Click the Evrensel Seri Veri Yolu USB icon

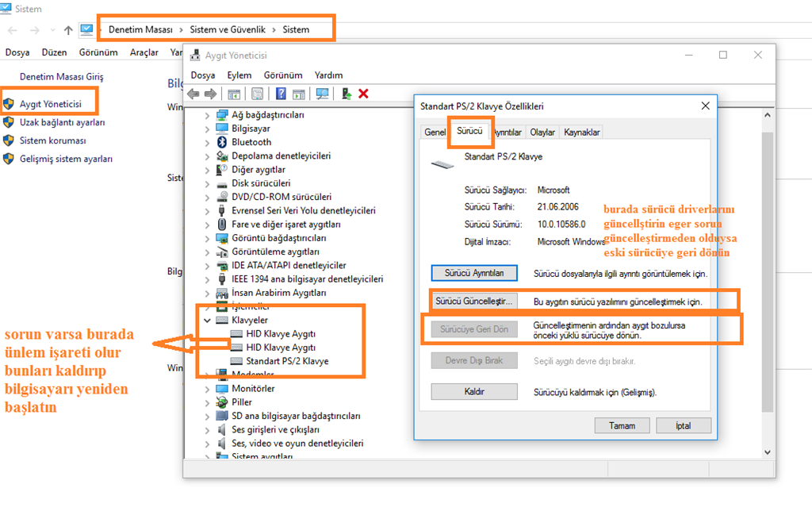pos(222,211)
